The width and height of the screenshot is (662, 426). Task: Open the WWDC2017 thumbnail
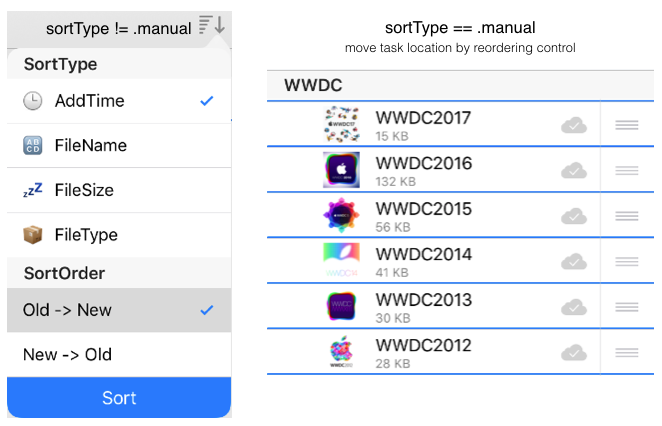(x=342, y=124)
